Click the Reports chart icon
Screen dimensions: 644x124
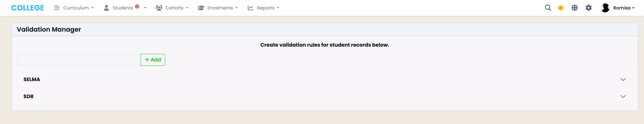coord(251,8)
